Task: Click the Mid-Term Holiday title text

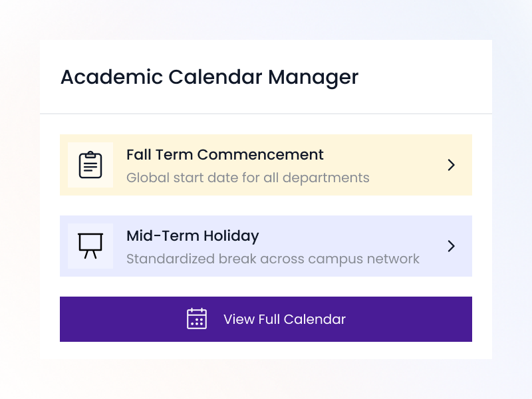Action: tap(192, 236)
